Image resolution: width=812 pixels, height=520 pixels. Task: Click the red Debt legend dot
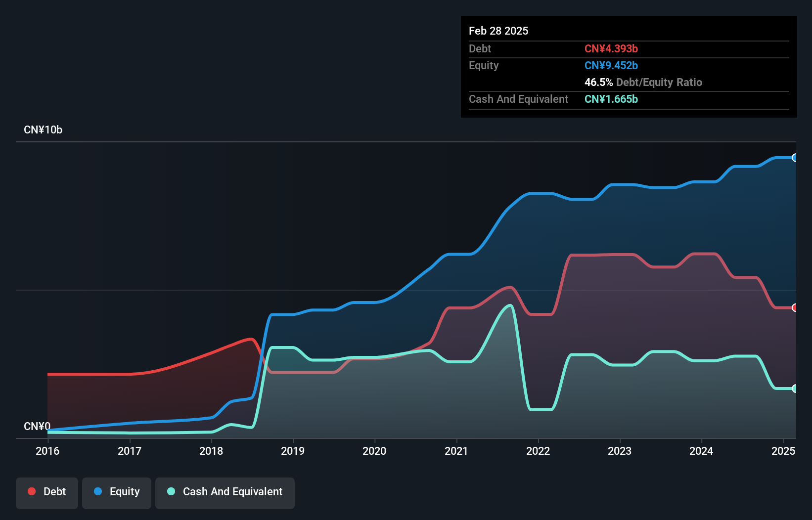click(32, 491)
